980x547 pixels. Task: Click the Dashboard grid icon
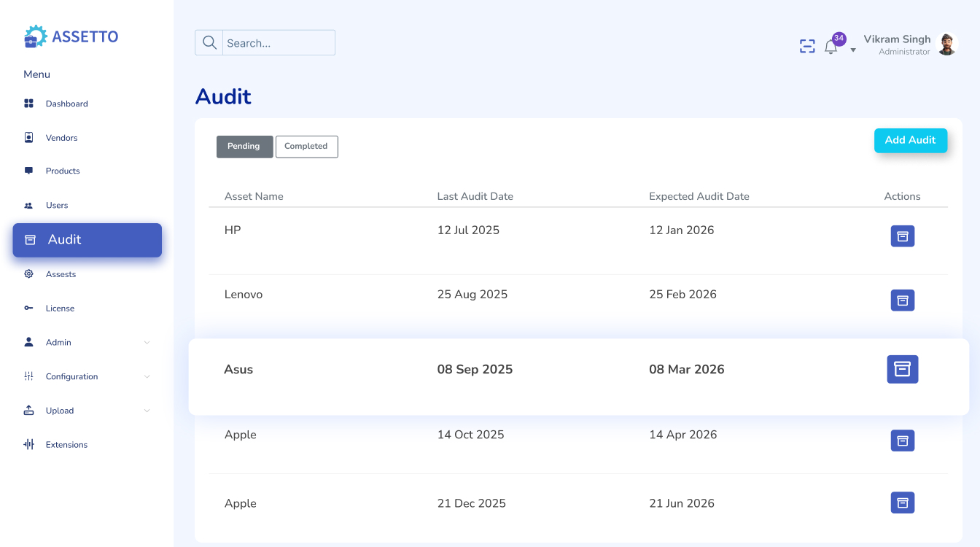29,104
